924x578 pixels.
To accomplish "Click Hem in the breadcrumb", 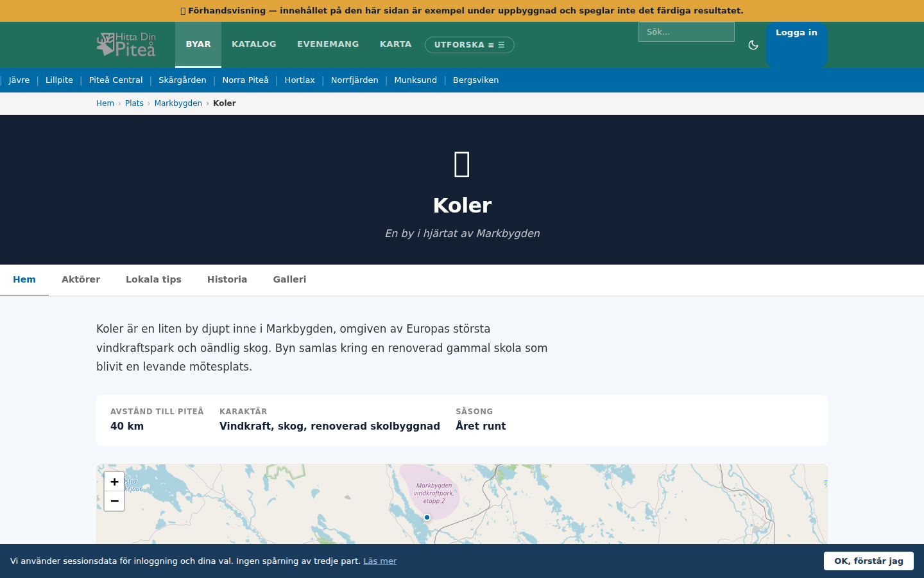I will (105, 103).
